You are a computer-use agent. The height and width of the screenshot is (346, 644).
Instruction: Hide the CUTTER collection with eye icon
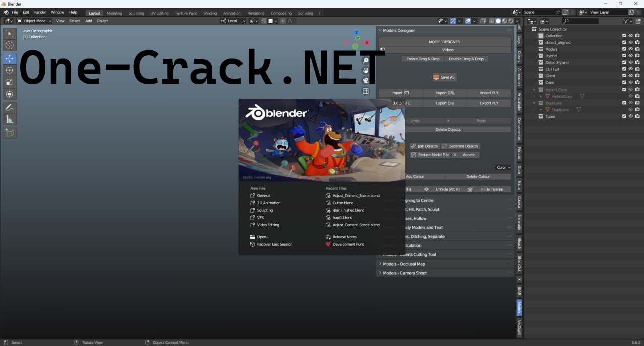coord(630,69)
